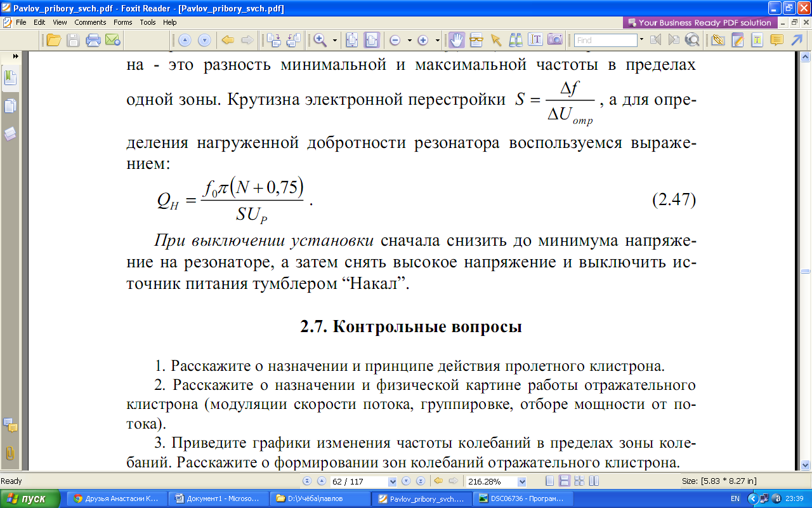This screenshot has width=812, height=508.
Task: Open the dropdown next to the zoom in button
Action: 438,40
